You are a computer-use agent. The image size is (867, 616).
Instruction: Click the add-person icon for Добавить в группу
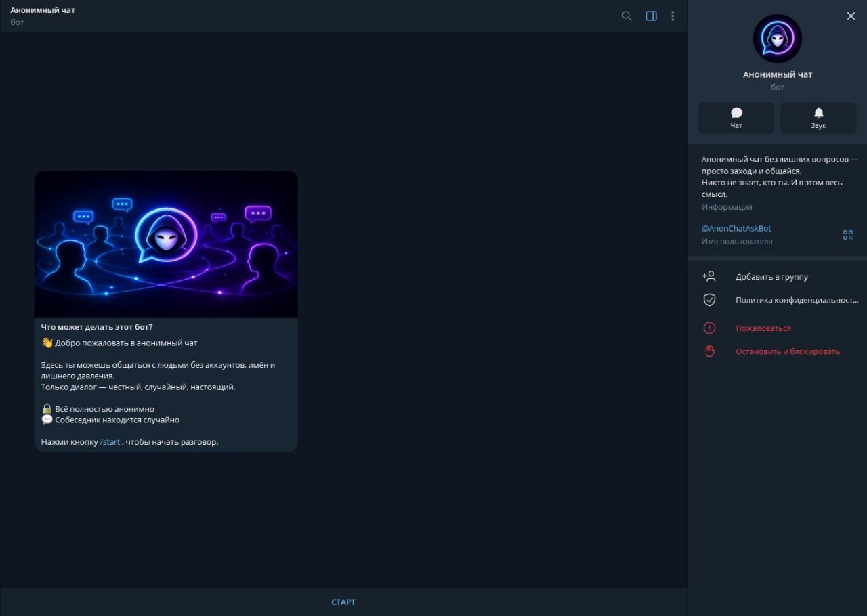(x=709, y=276)
